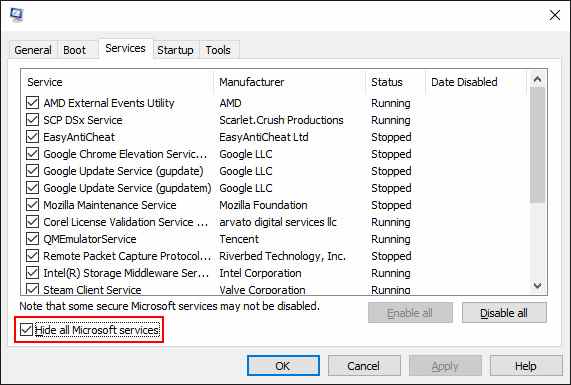
Task: Uncheck Google Update Service (gupdate)
Action: tap(32, 171)
